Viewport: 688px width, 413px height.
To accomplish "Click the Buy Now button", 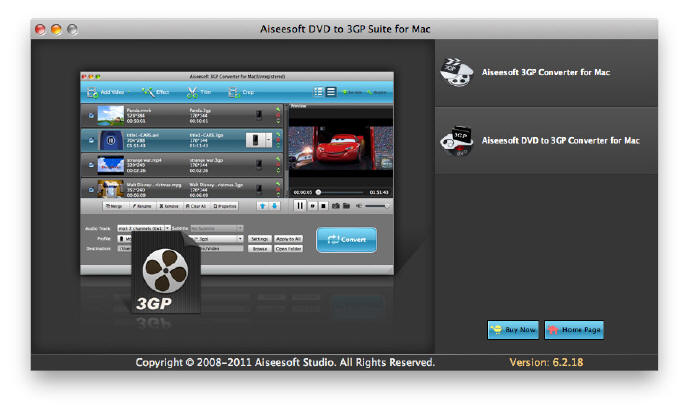I will 512,330.
